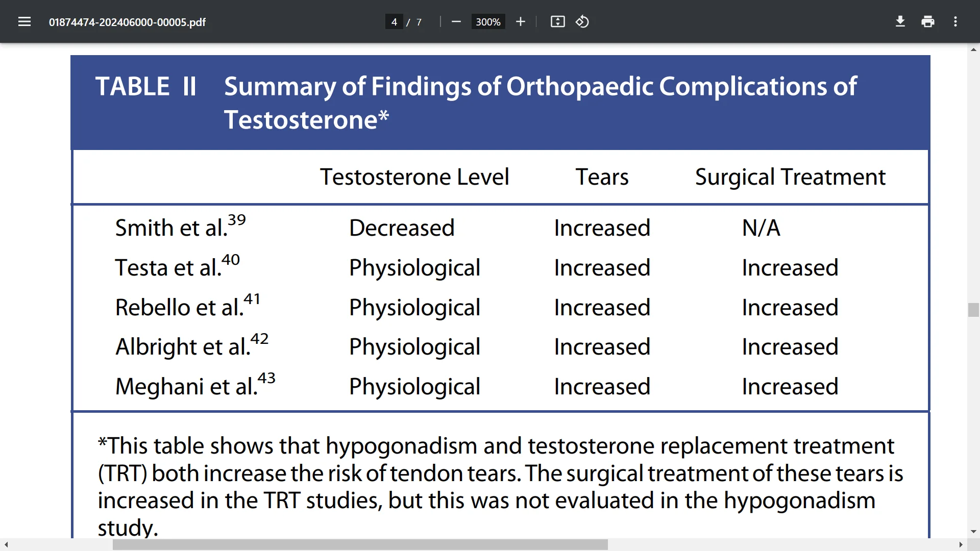Download the PDF file
Viewport: 980px width, 551px height.
coord(900,22)
